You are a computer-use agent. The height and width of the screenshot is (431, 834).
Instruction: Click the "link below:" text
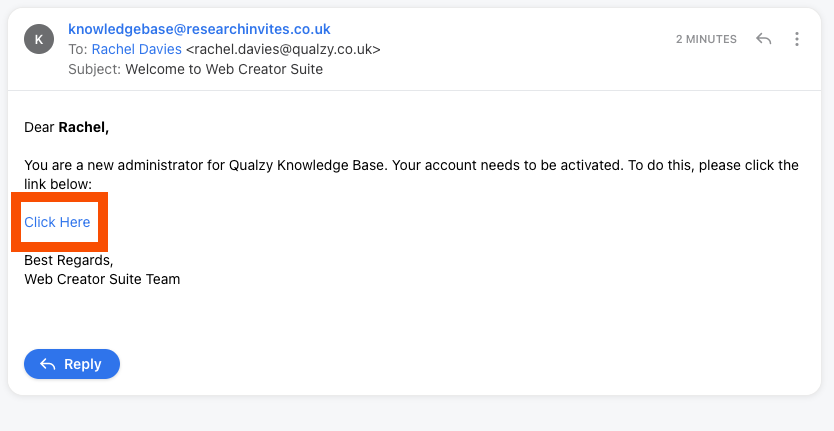coord(58,184)
